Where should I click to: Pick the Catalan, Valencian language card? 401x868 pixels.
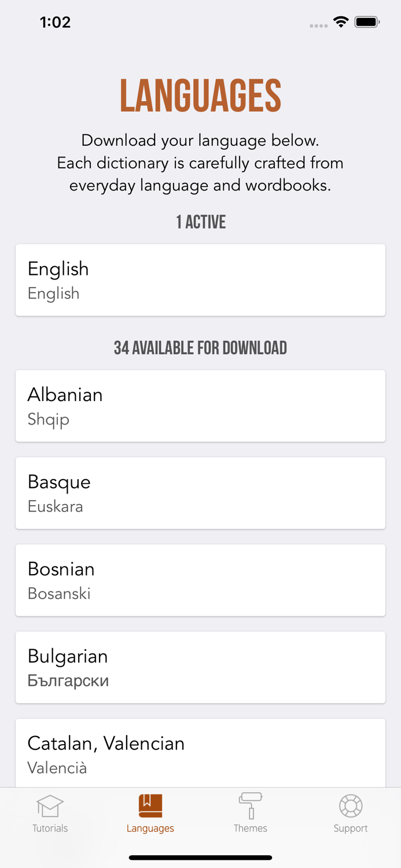[200, 753]
